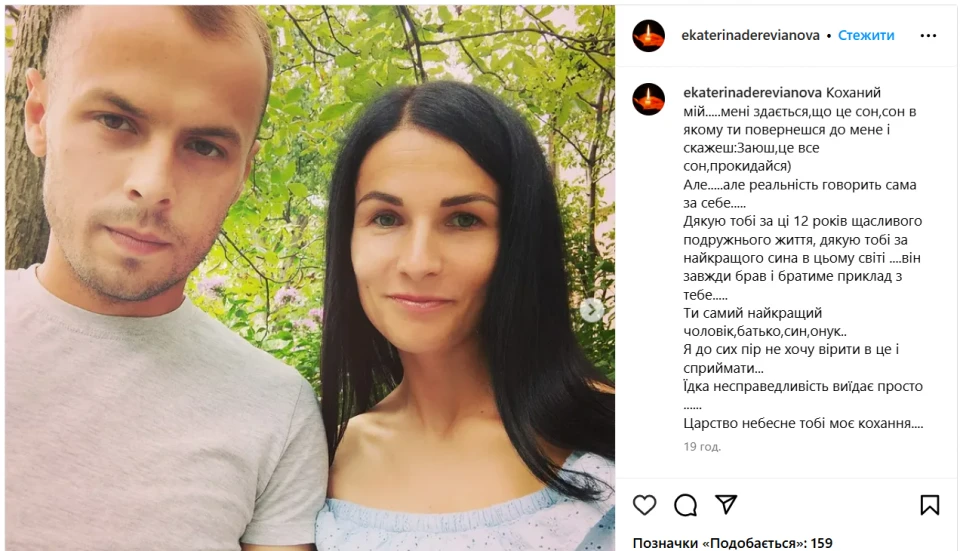Image resolution: width=960 pixels, height=551 pixels.
Task: Share the post with the paper plane icon
Action: pos(726,504)
